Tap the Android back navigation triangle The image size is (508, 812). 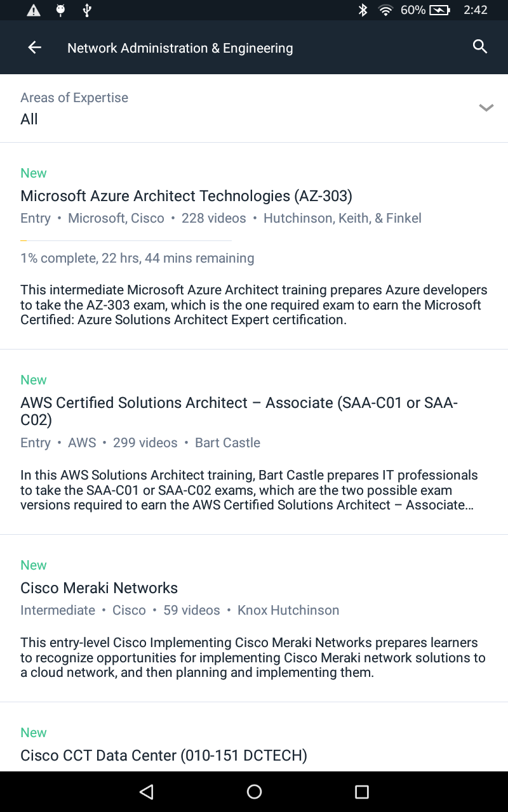tap(147, 791)
